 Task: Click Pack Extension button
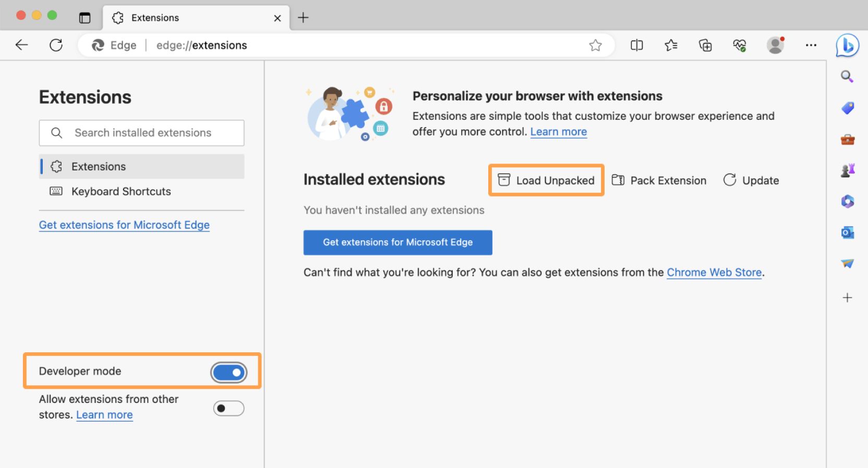point(659,180)
